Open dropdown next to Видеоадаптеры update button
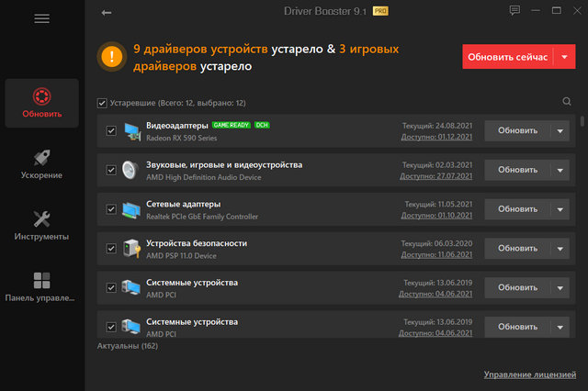Image resolution: width=588 pixels, height=391 pixels. [x=562, y=130]
